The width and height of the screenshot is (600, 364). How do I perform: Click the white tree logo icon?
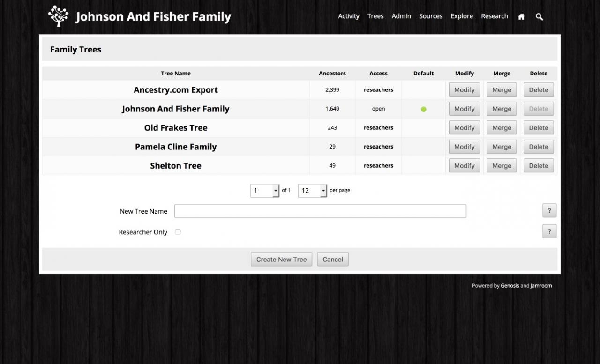pos(58,16)
